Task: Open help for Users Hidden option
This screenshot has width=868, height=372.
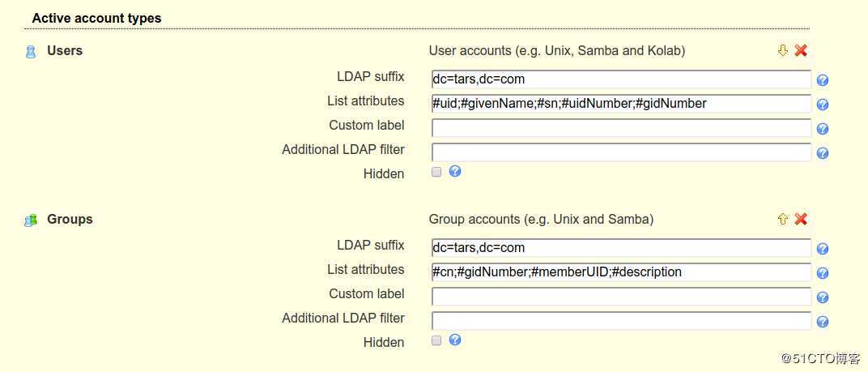Action: (x=455, y=171)
